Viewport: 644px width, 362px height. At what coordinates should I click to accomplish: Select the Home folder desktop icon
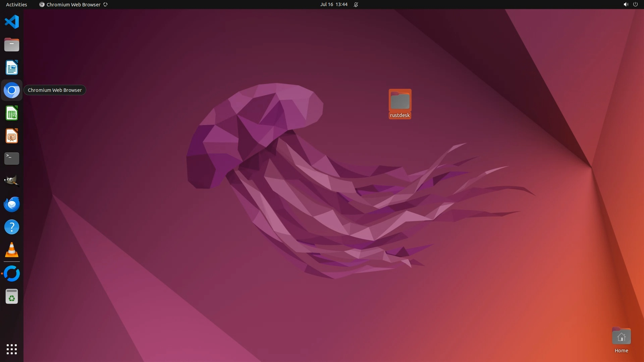[621, 337]
